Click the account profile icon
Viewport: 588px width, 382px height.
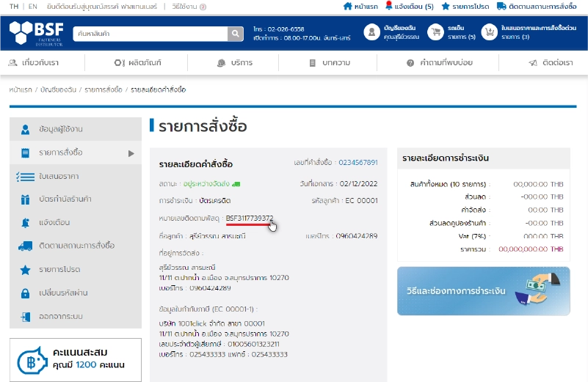point(372,32)
